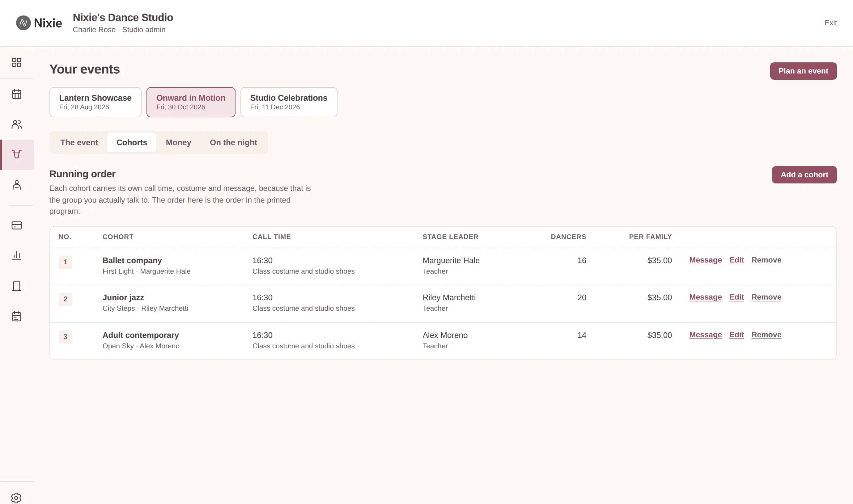The image size is (853, 504).
Task: Click the order number 1 badge
Action: click(x=65, y=262)
